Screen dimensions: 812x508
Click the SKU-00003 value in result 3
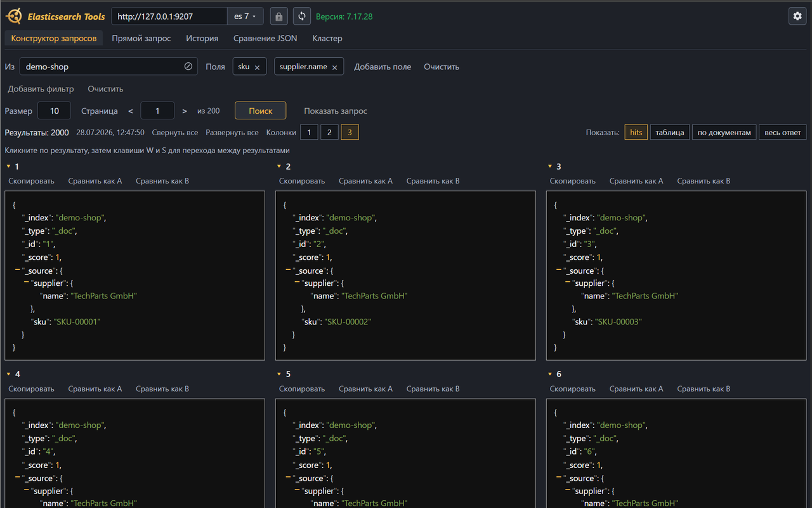[x=619, y=322]
